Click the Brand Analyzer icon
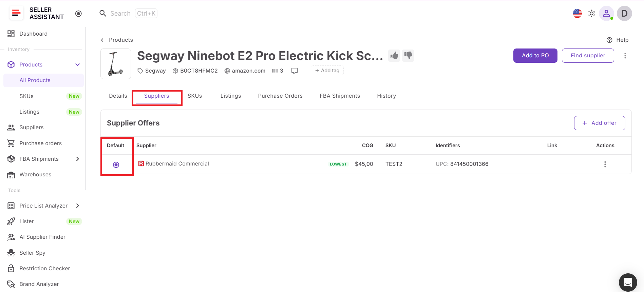 tap(11, 284)
